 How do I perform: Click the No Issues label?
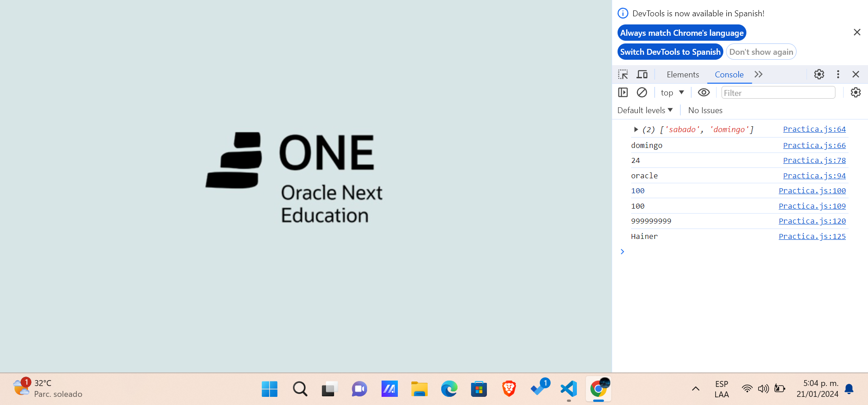(x=705, y=110)
